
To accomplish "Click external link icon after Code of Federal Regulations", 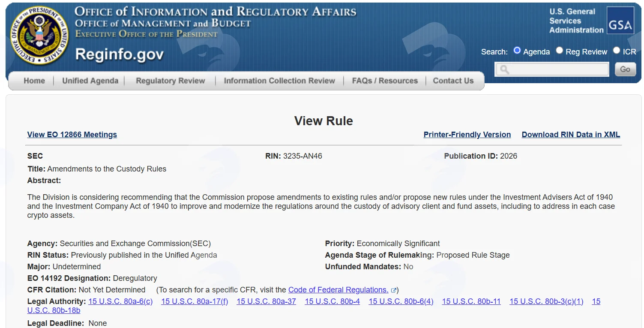I will click(393, 290).
